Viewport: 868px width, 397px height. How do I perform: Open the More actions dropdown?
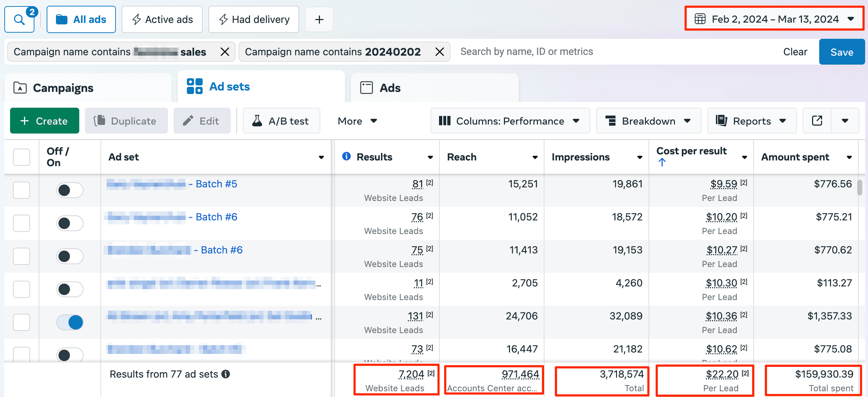click(x=357, y=121)
